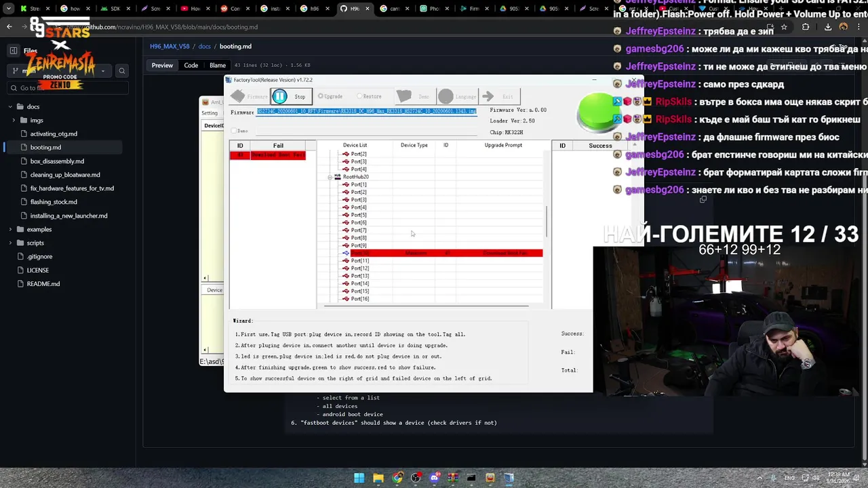The image size is (868, 488).
Task: Click the RootHub20 hub icon
Action: point(337,177)
